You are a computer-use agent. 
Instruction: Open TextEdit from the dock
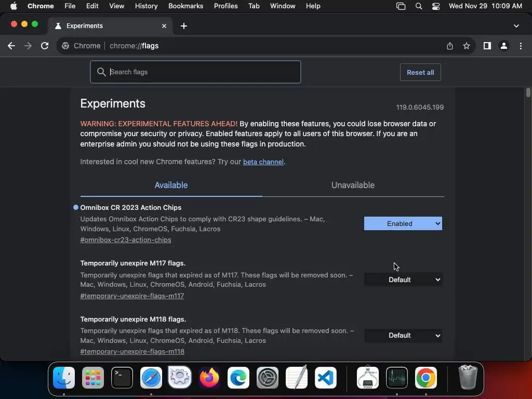[297, 378]
